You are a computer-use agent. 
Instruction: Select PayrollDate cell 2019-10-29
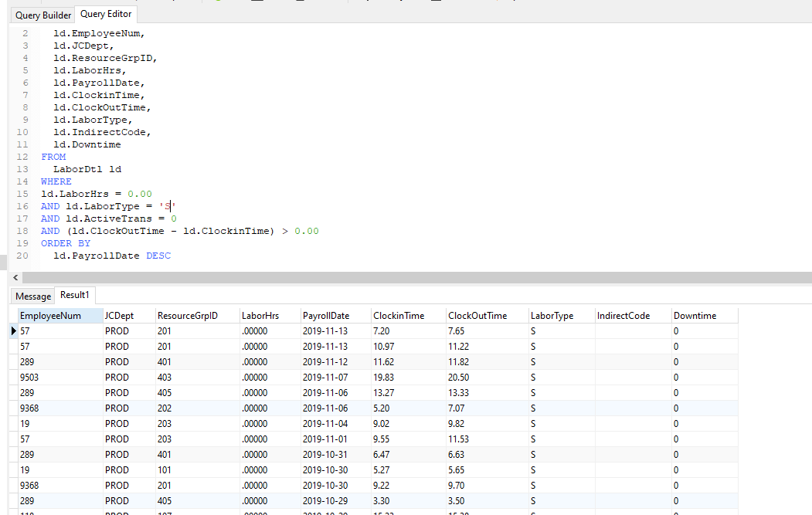click(x=336, y=501)
